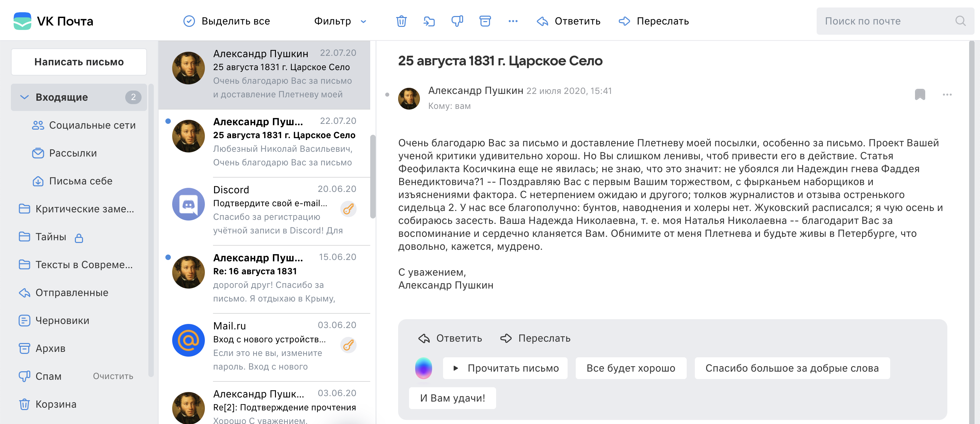Click the key icon on Mail.ru message
The width and height of the screenshot is (980, 424).
[348, 345]
